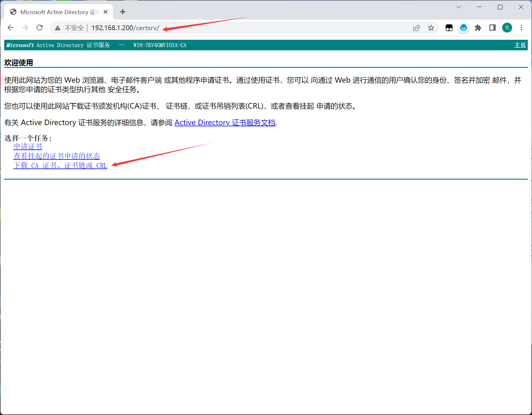This screenshot has height=415, width=532.
Task: Close the browser window
Action: 521,7
